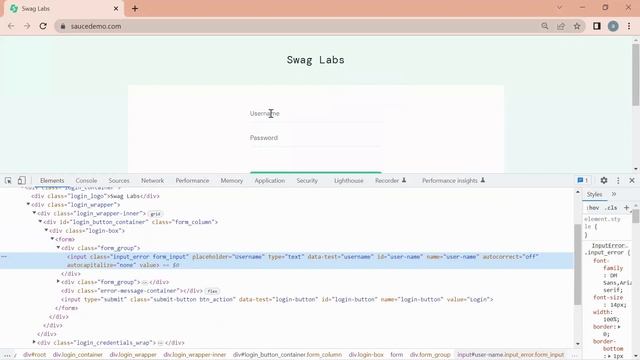This screenshot has height=360, width=640.
Task: Click div.form_group breadcrumb
Action: coord(430,355)
